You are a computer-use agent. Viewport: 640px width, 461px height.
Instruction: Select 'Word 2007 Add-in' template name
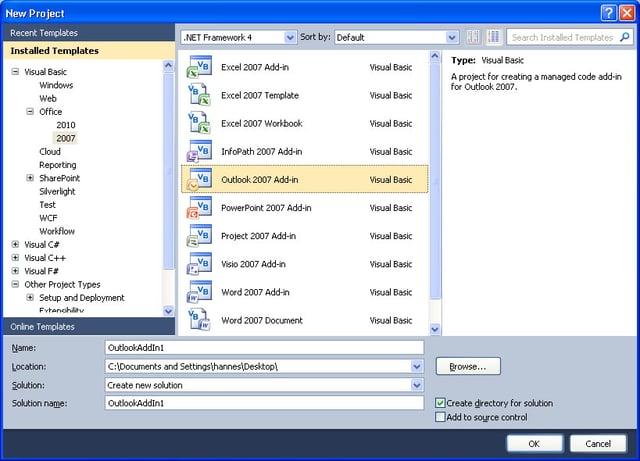point(255,292)
